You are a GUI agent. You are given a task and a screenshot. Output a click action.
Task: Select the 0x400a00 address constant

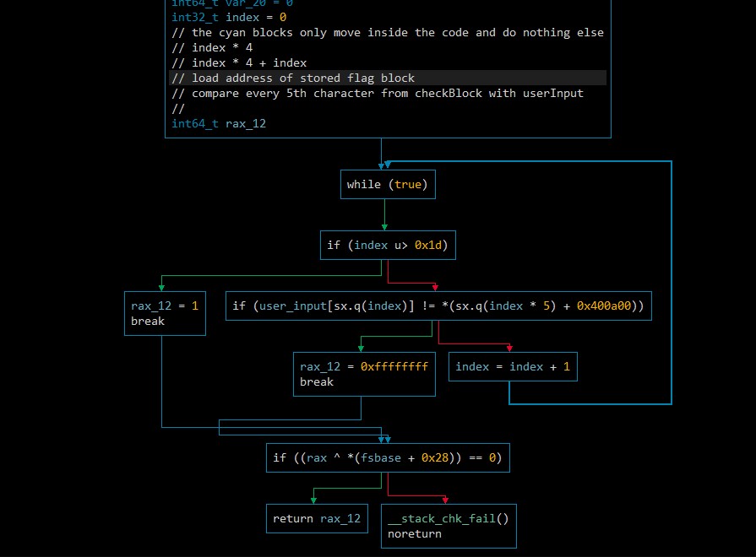pyautogui.click(x=604, y=306)
